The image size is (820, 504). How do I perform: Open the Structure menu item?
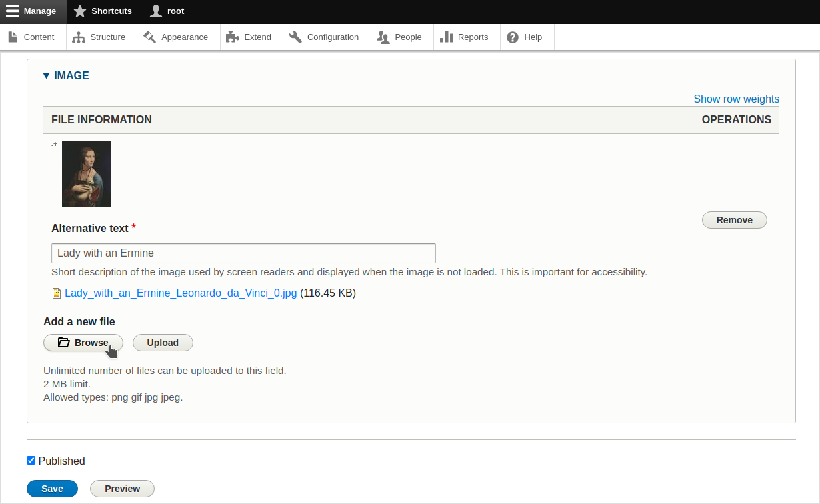[x=101, y=37]
